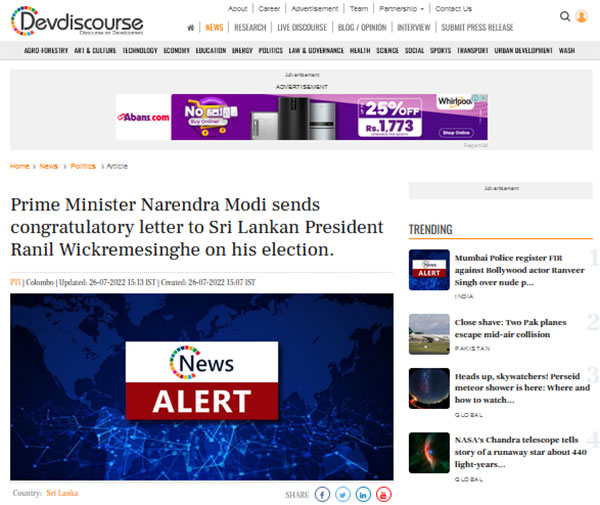Select the Urban Development category
This screenshot has height=505, width=600.
(523, 50)
